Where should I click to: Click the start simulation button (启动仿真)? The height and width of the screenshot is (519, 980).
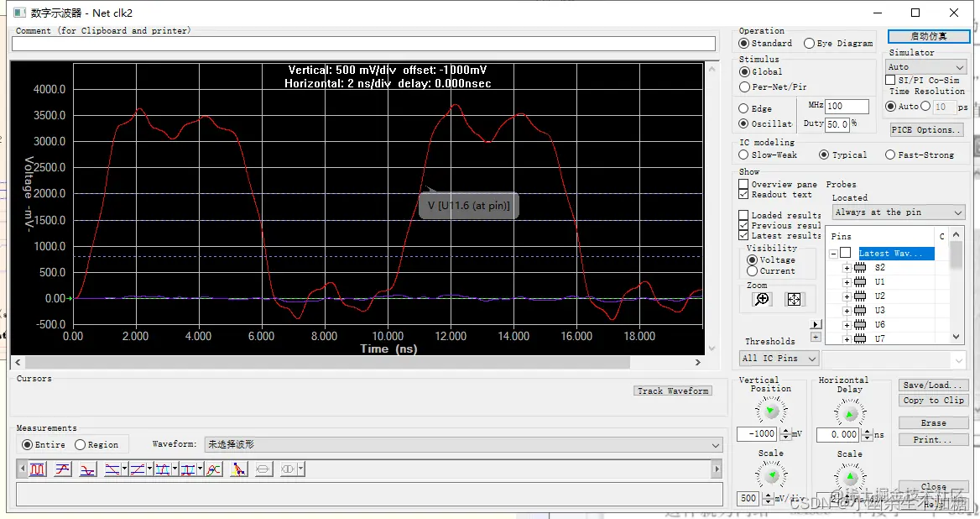[929, 36]
